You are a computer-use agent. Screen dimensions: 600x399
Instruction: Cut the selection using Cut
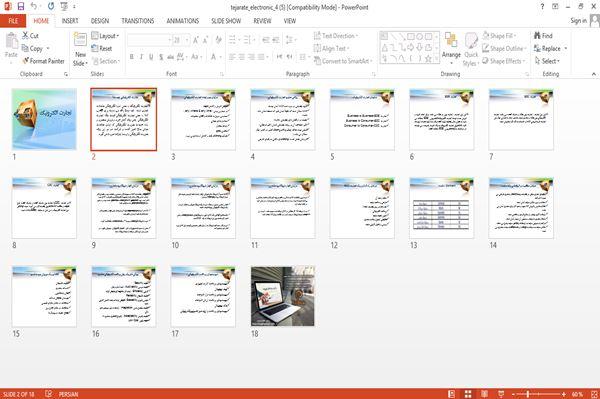tap(30, 36)
